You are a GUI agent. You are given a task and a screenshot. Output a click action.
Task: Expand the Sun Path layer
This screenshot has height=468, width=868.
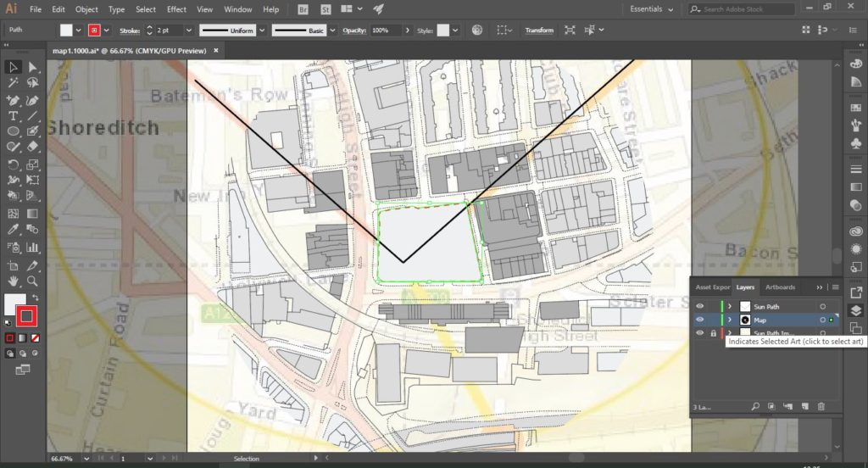(730, 306)
